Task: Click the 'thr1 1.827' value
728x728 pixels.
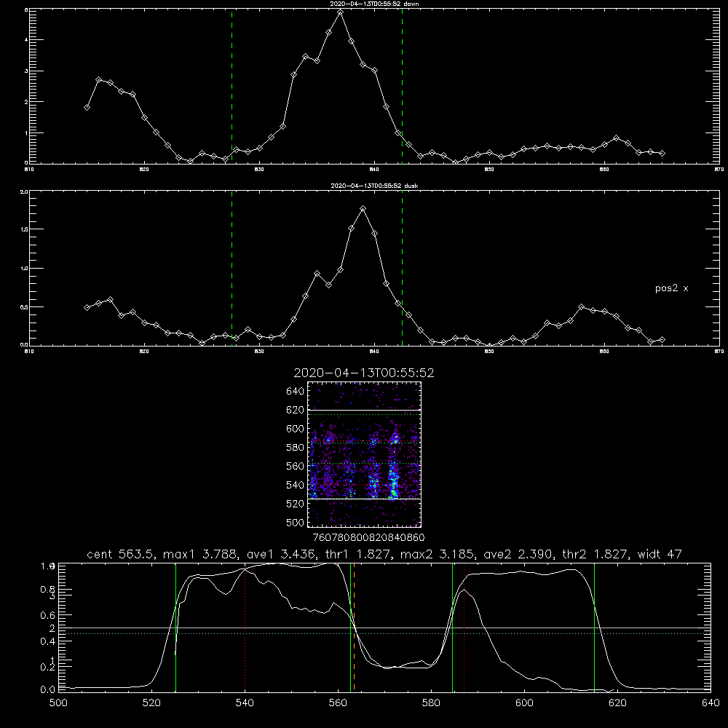Action: [357, 554]
